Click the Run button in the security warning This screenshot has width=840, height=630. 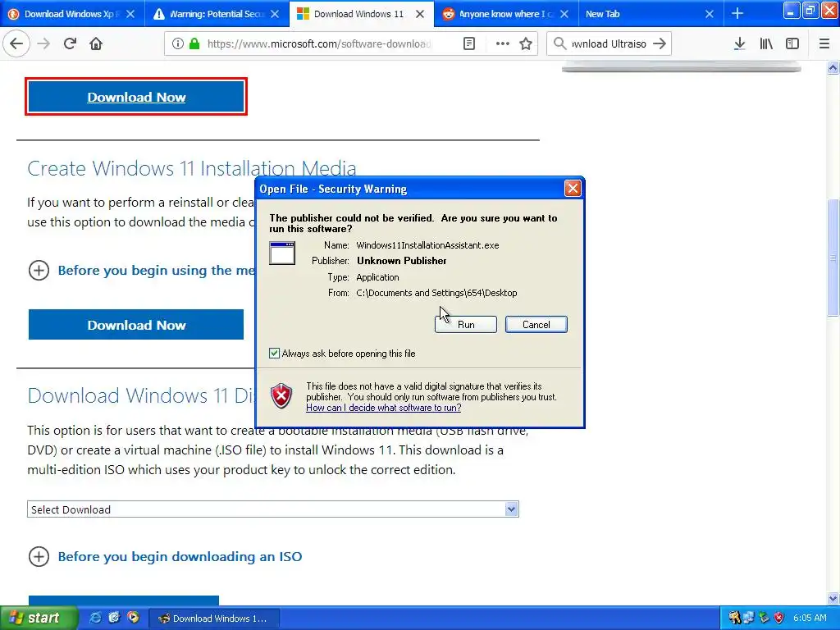coord(466,325)
